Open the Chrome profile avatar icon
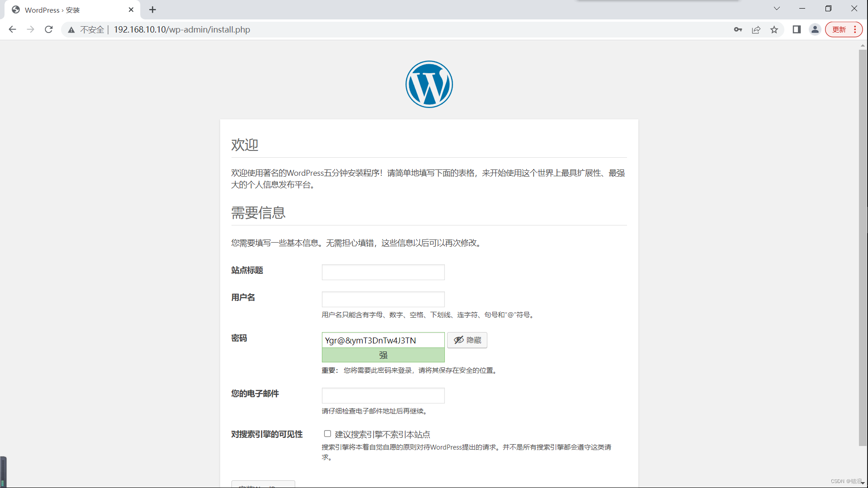 815,29
